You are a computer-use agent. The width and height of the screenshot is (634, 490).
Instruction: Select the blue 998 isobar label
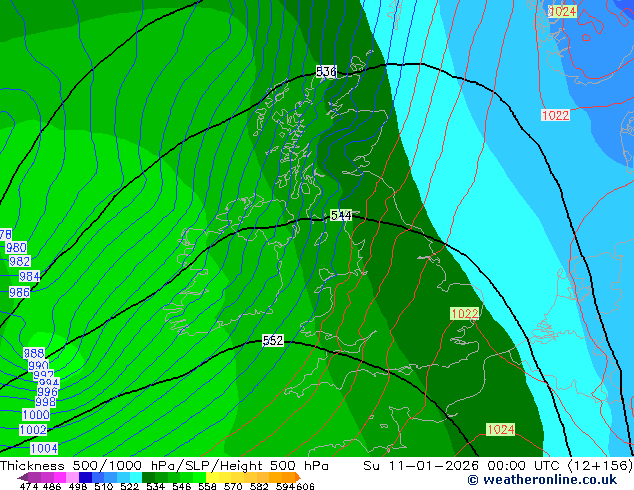45,402
